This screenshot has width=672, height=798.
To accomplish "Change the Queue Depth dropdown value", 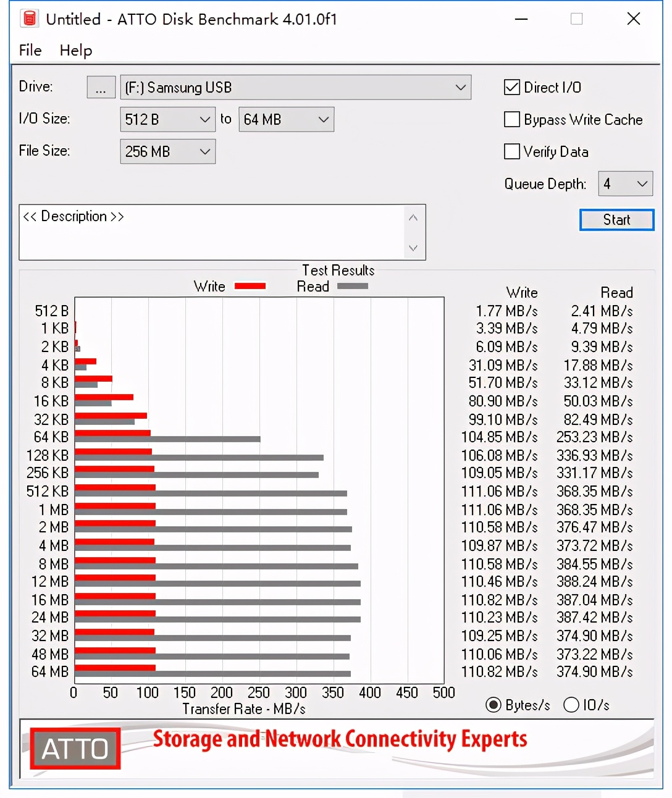I will 626,183.
